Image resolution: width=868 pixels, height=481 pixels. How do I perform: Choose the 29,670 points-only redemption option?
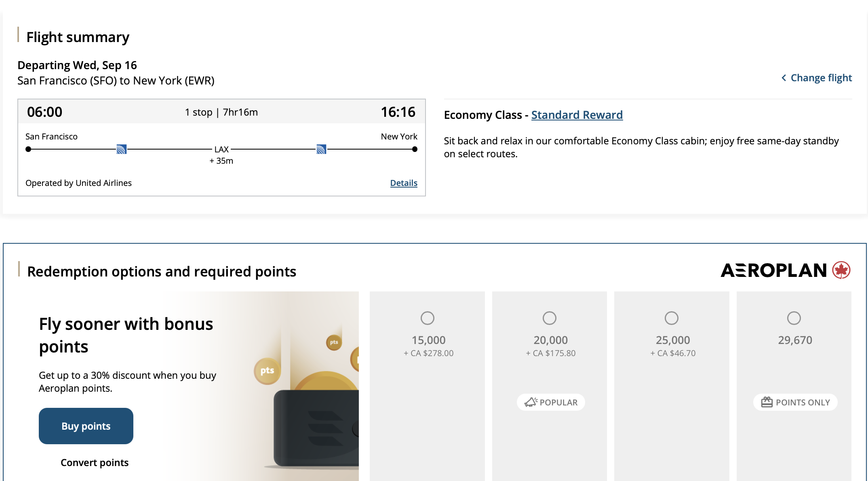(x=794, y=318)
